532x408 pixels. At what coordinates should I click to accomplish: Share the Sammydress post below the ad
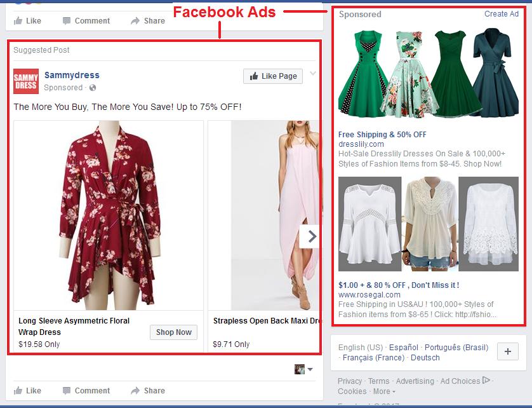pos(148,391)
